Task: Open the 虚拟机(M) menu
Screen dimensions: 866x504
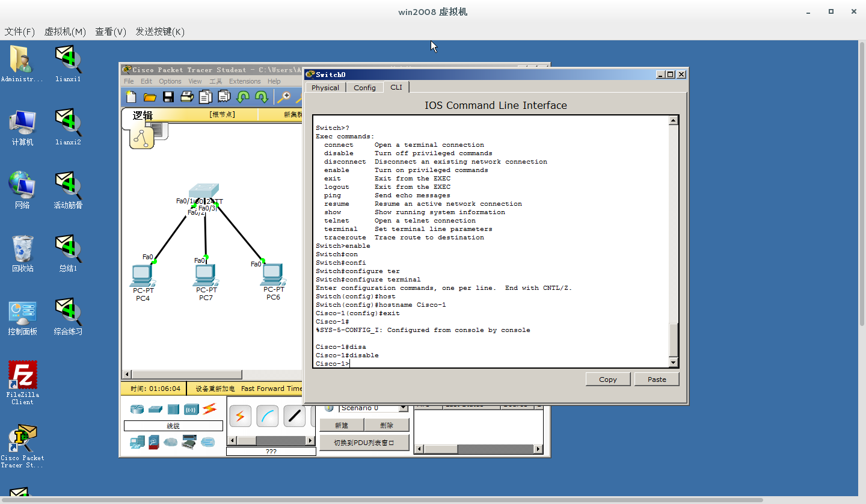Action: coord(65,31)
